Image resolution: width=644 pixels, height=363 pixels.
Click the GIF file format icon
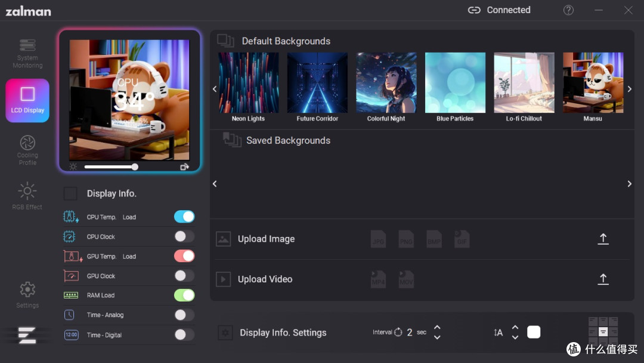click(462, 239)
